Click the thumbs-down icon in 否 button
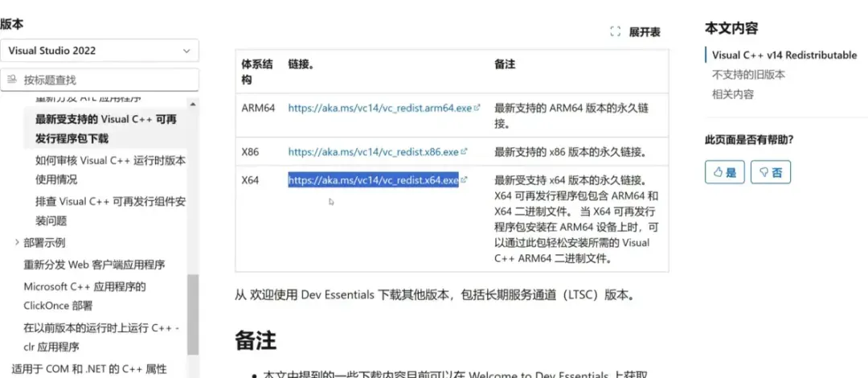Viewport: 868px width, 378px height. tap(764, 173)
